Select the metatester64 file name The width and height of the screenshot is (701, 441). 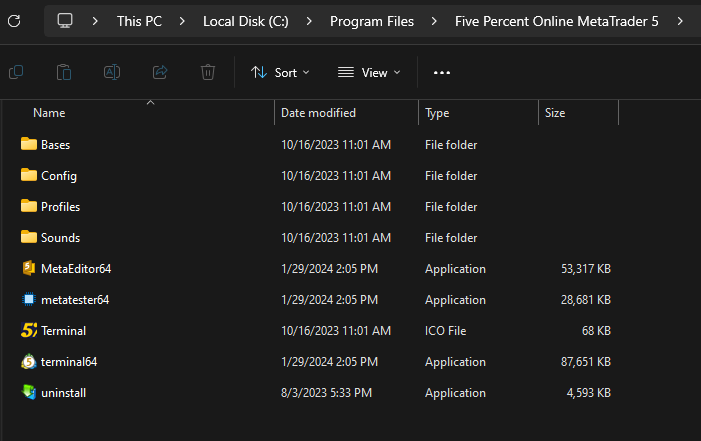click(75, 300)
